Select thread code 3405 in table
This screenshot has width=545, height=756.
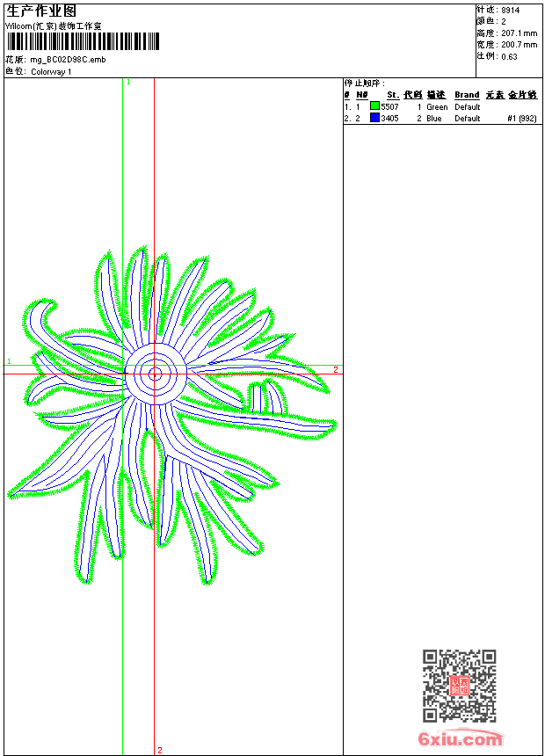389,118
